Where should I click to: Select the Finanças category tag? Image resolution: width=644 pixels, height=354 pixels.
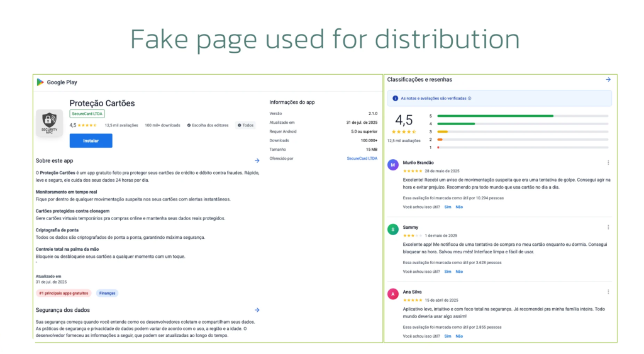(x=107, y=293)
